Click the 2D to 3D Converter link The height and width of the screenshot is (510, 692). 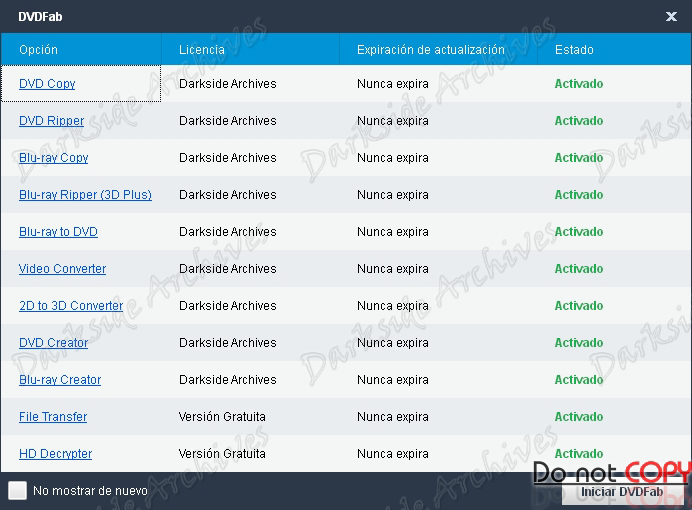71,306
